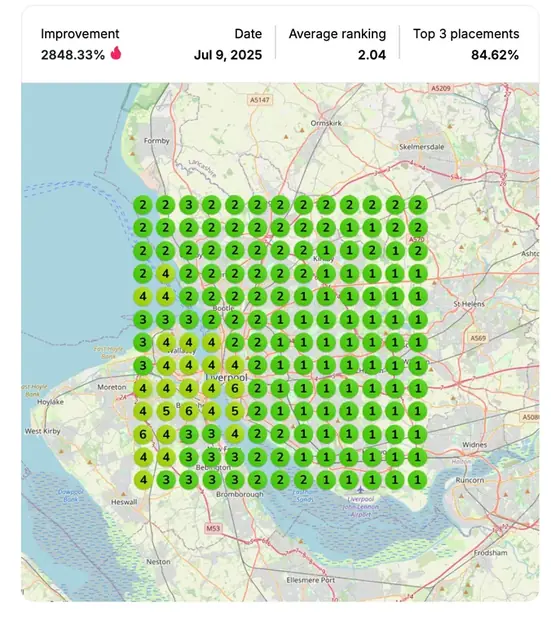The height and width of the screenshot is (620, 551).
Task: Click the 2848.33% improvement value
Action: tap(73, 55)
